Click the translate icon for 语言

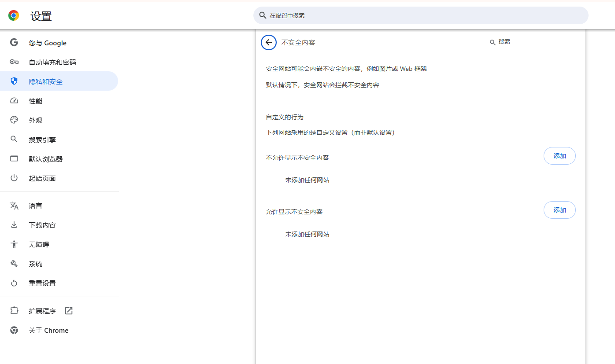coord(14,206)
